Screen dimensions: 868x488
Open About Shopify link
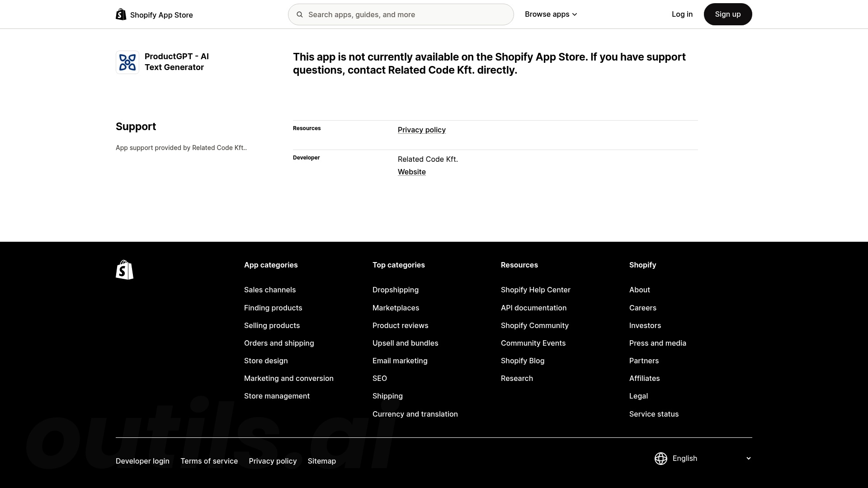pyautogui.click(x=640, y=290)
